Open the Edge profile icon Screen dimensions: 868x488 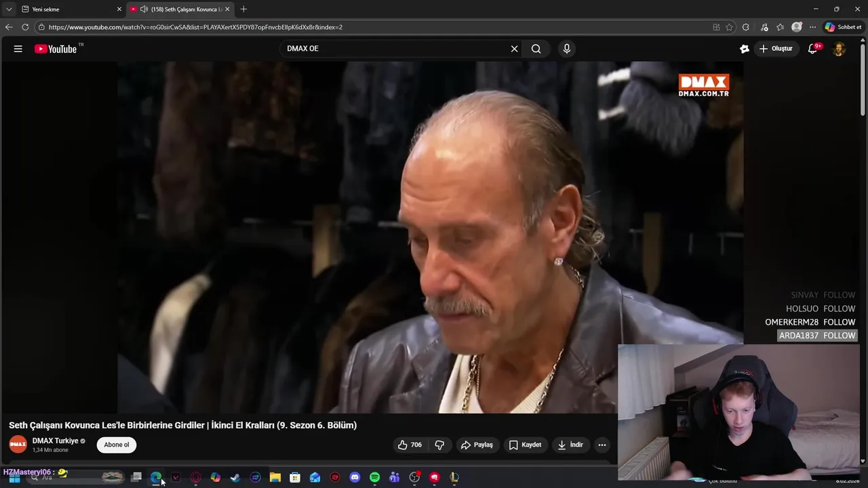pos(797,27)
